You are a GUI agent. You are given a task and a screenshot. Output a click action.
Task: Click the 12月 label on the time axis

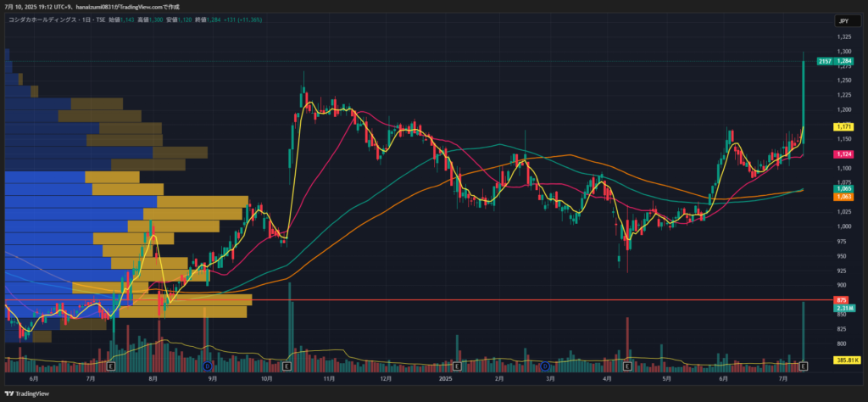(x=387, y=379)
